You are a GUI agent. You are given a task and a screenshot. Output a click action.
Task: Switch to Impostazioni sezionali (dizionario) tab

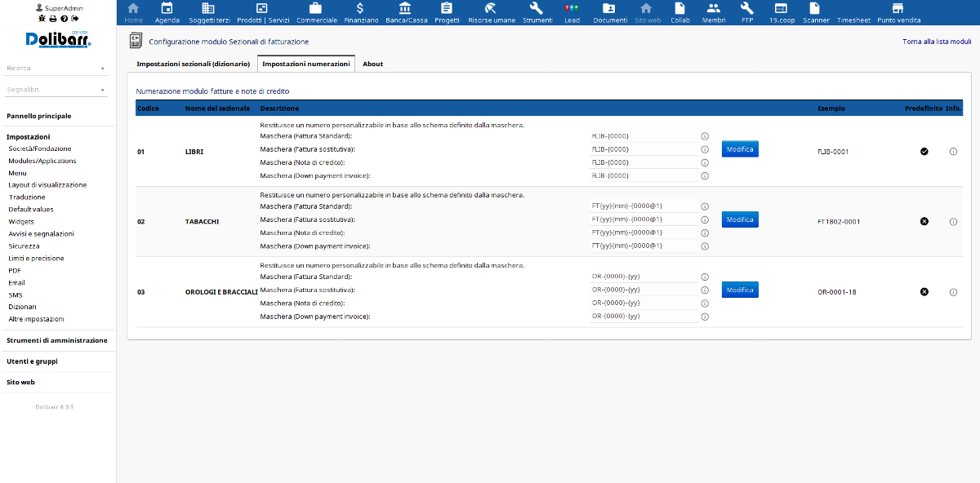tap(194, 64)
